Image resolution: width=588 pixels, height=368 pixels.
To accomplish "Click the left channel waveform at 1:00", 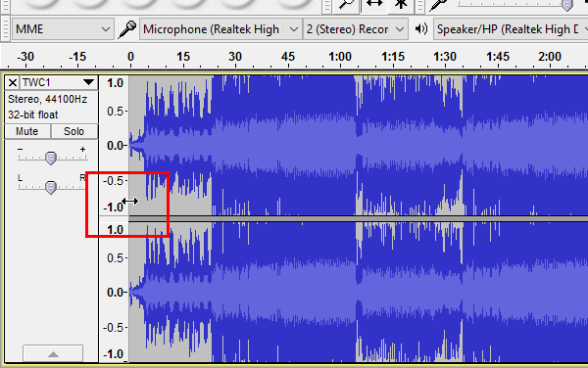I will 340,145.
